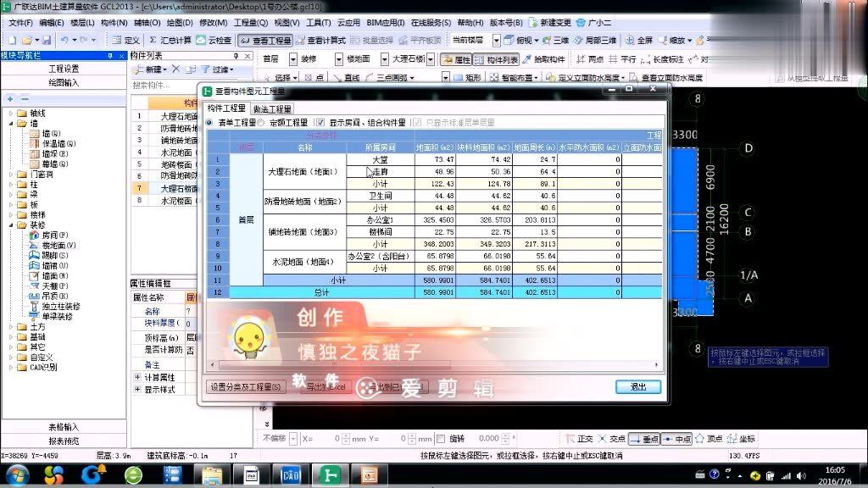Toggle 正交 orthogonal snap mode
Viewport: 868px width, 488px height.
tap(579, 439)
